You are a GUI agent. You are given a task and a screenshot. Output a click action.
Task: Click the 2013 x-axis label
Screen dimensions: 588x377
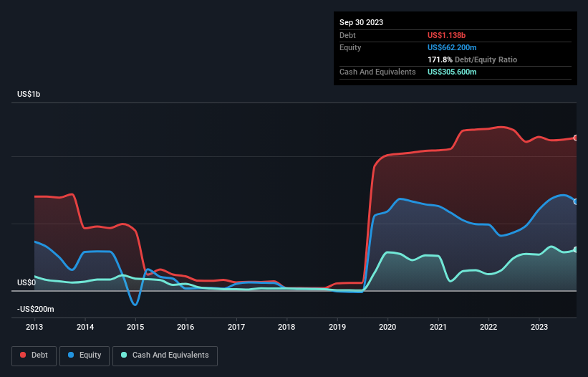(34, 327)
